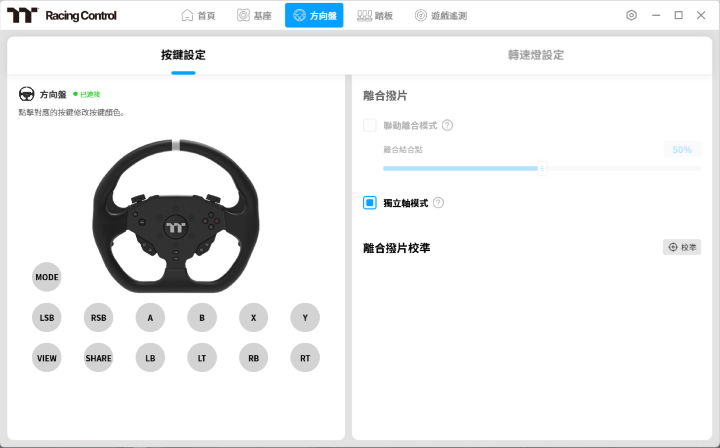Select the VIEW button circle
The image size is (720, 448).
[46, 357]
